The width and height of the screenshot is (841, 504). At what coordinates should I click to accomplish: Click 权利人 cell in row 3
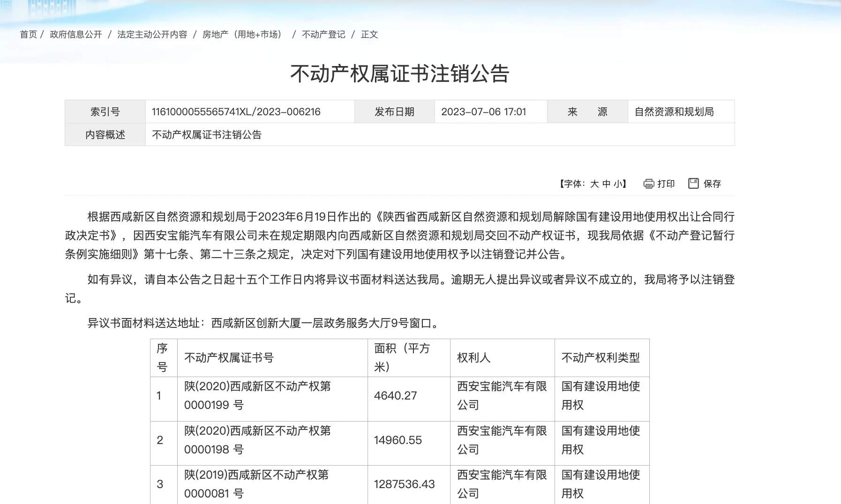tap(503, 484)
